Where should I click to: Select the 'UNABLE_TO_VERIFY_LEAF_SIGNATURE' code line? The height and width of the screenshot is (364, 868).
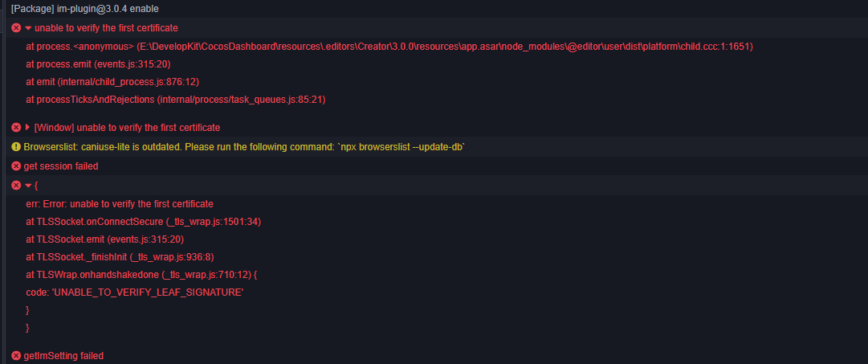click(x=134, y=292)
